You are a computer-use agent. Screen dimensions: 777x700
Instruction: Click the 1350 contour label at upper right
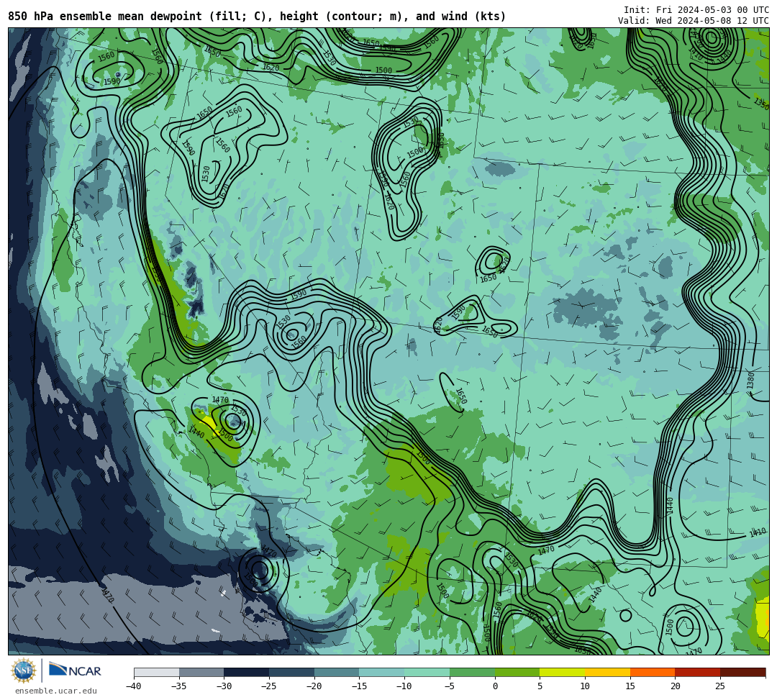pos(761,104)
